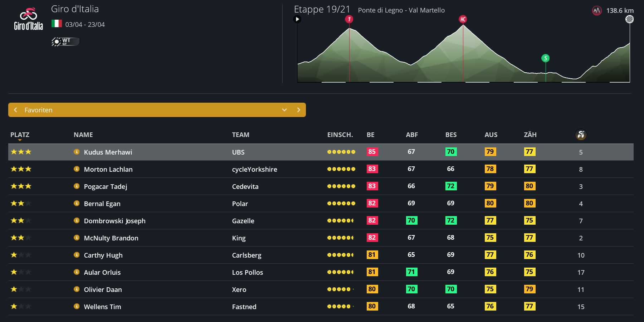
Task: Click Dombrowski's red 82 mountain rating
Action: tap(372, 220)
